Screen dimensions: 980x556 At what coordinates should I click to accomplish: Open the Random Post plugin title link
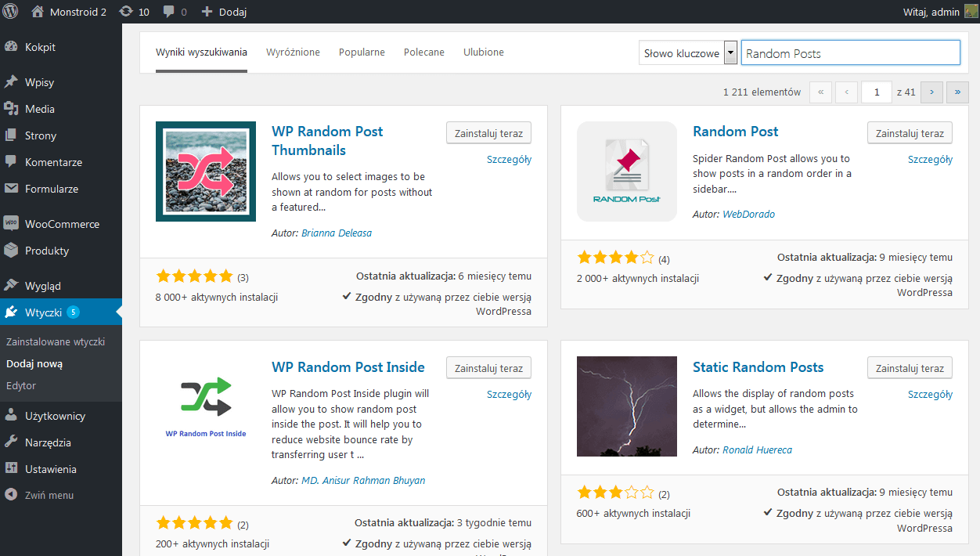click(736, 132)
